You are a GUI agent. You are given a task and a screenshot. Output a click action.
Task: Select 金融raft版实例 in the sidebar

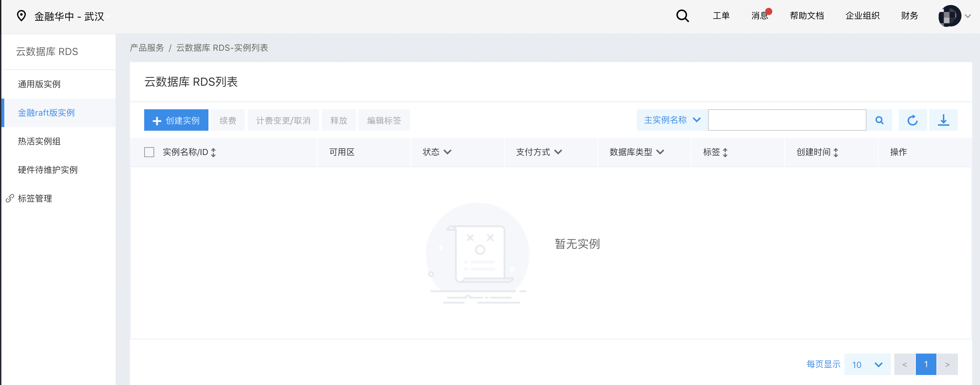coord(59,113)
